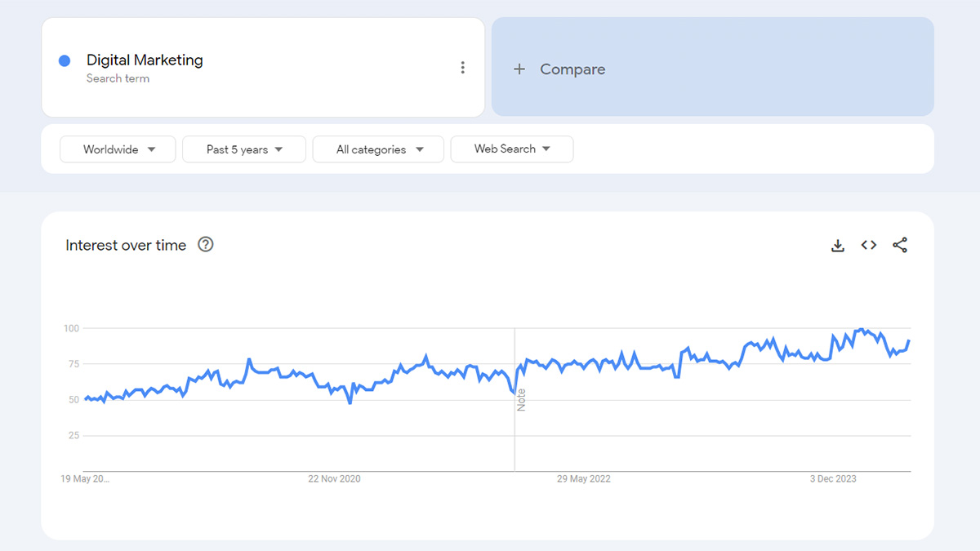Click the 25 value on the axis
980x551 pixels.
73,435
